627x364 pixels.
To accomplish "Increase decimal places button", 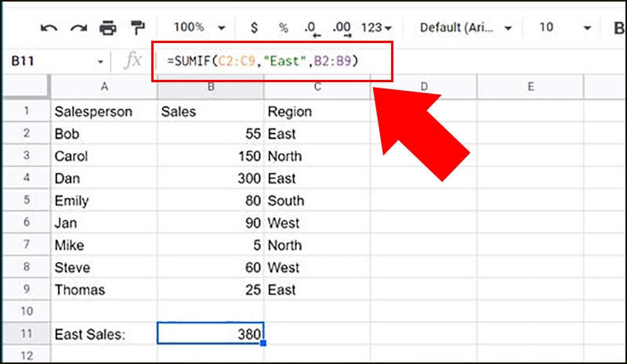I will click(341, 28).
